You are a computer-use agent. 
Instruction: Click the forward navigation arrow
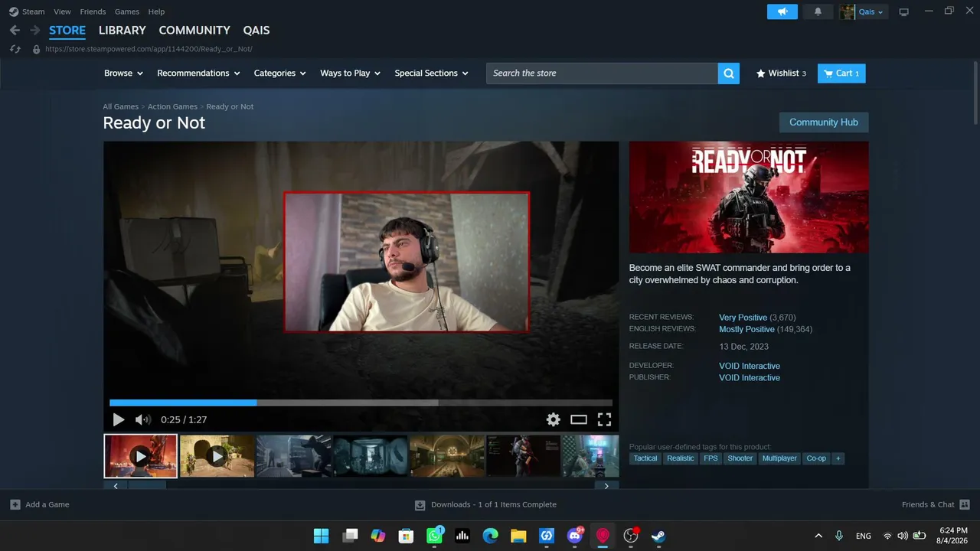point(34,30)
